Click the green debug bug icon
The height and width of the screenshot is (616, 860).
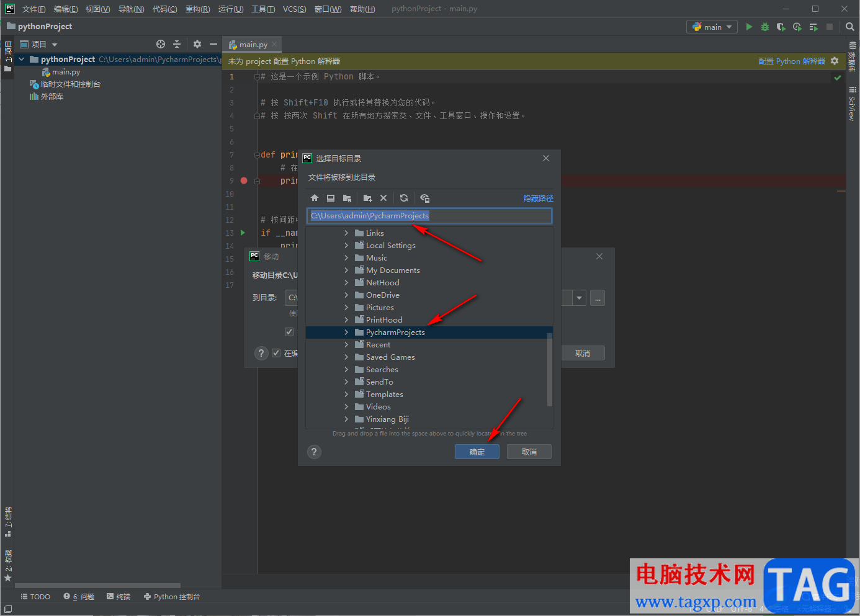765,27
